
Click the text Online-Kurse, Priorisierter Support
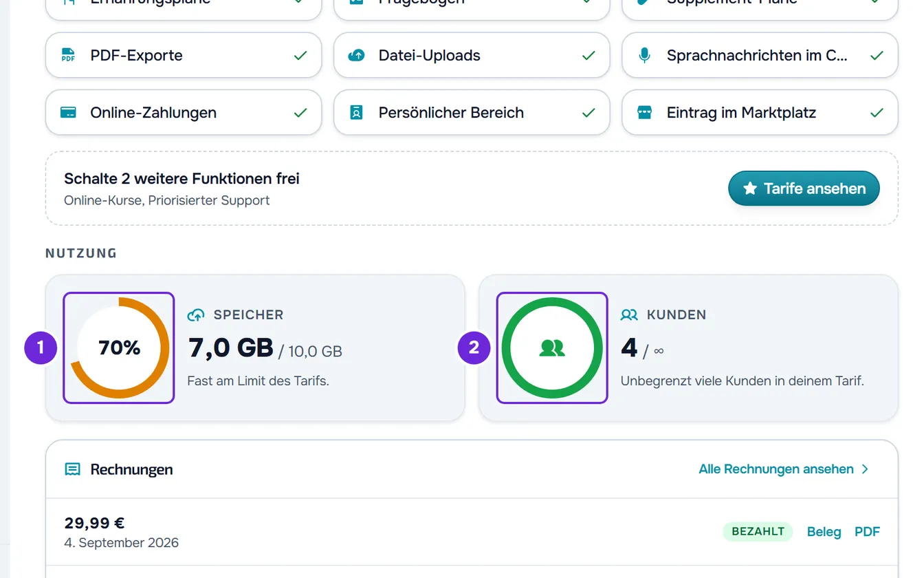(166, 201)
